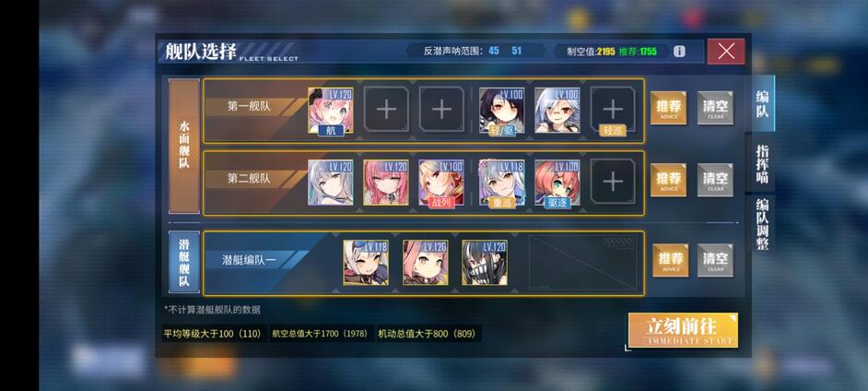Clear the second fleet with 清空
This screenshot has width=868, height=391.
point(715,180)
